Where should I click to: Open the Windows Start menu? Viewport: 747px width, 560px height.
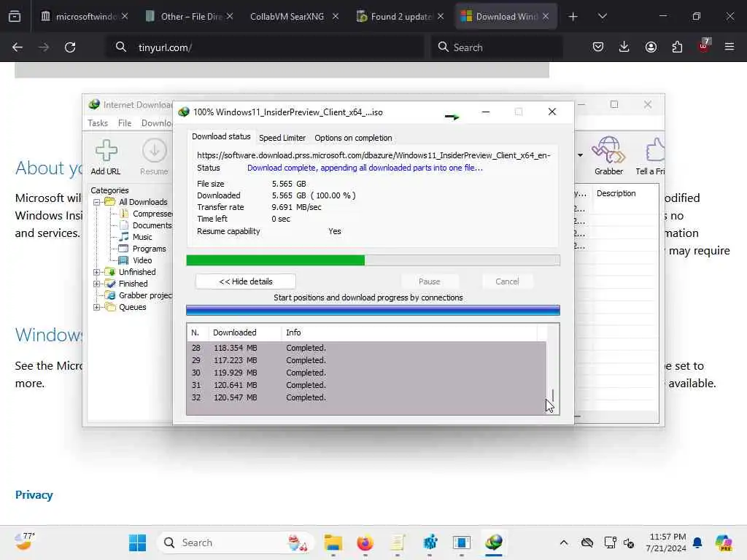click(137, 542)
